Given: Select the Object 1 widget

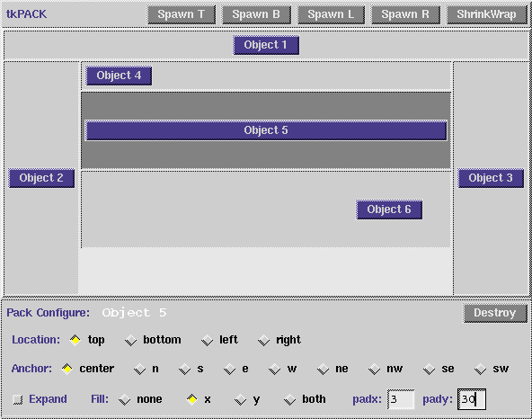Looking at the screenshot, I should click(x=266, y=45).
